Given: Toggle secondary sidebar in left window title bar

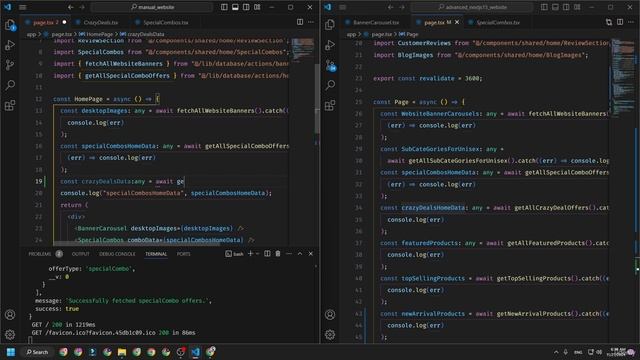Looking at the screenshot, I should tap(246, 7).
